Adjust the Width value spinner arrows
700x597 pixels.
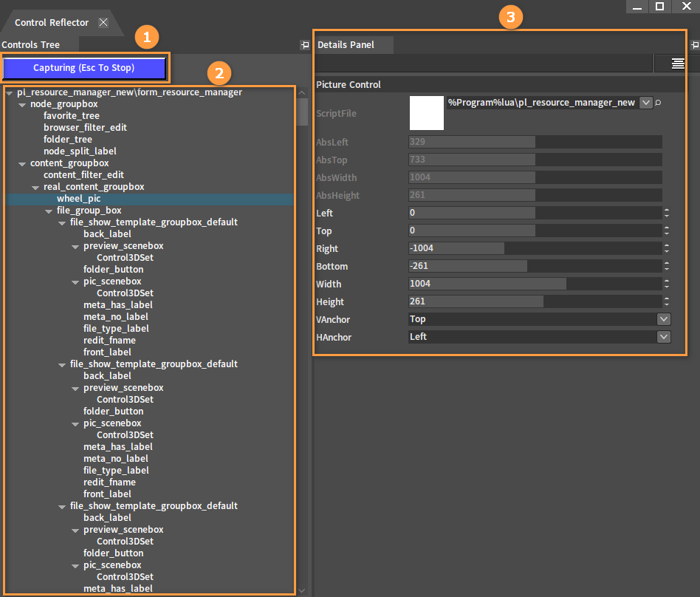pos(667,284)
